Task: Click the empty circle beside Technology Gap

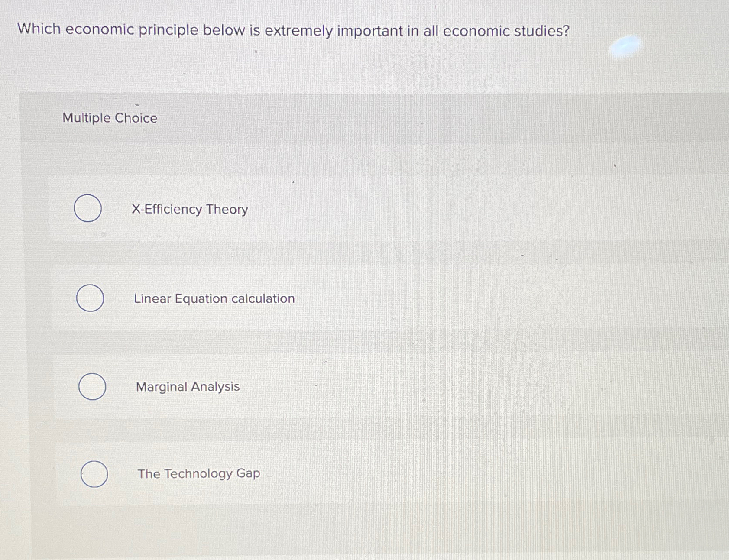Action: [x=94, y=474]
